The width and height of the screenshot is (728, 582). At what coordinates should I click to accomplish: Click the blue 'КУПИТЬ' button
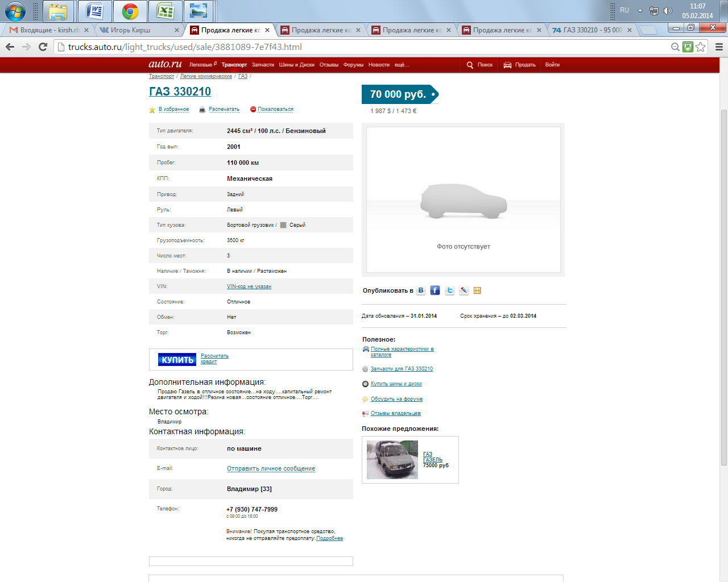tap(177, 360)
